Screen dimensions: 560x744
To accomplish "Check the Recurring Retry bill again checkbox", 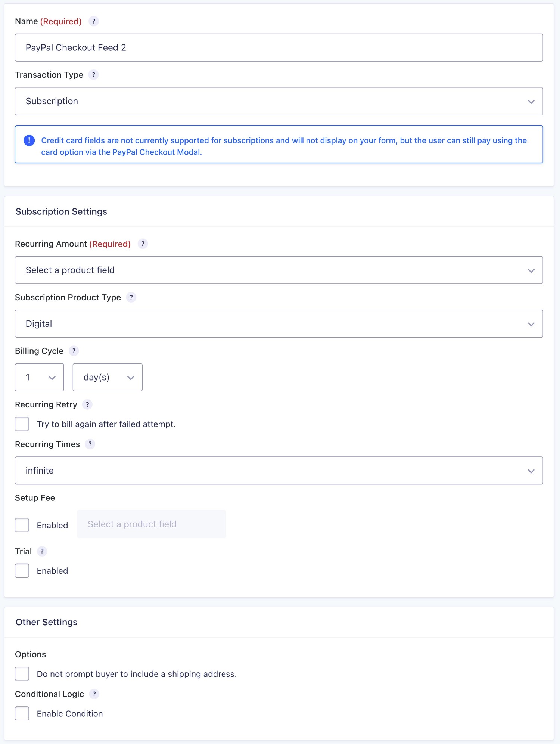I will pos(22,424).
